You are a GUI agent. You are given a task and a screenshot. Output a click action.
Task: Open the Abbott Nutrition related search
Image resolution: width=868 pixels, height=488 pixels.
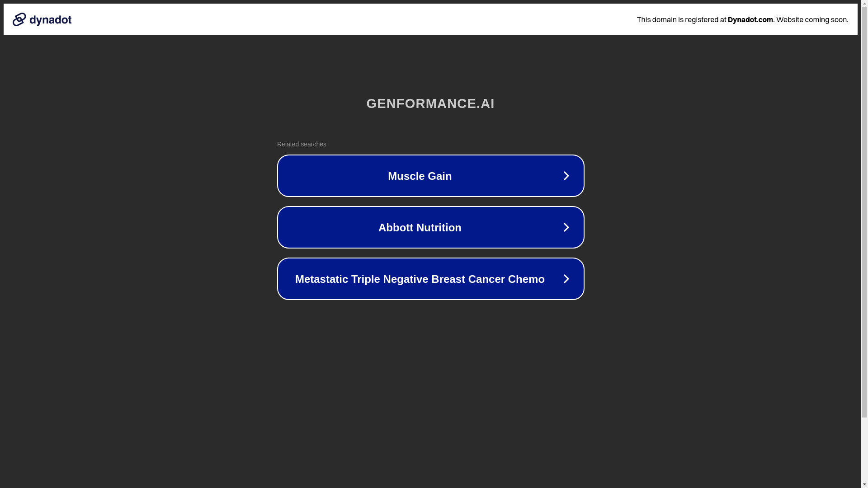coord(430,227)
